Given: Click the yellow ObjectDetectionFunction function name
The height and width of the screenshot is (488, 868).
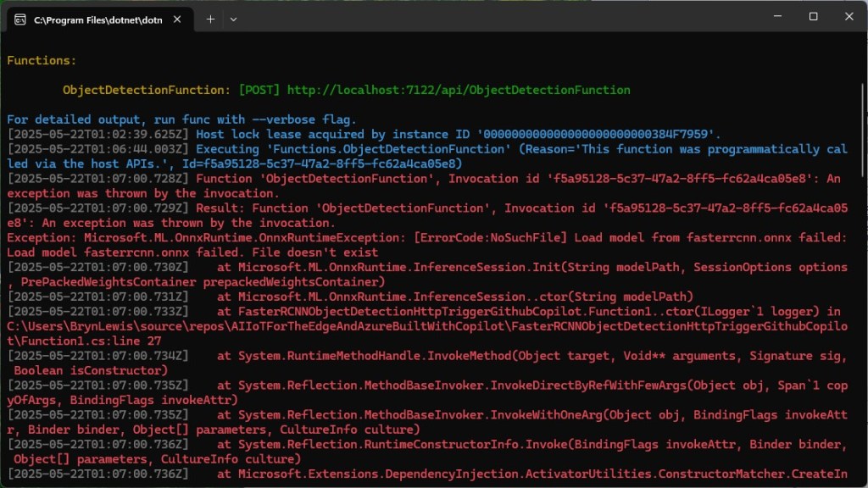Looking at the screenshot, I should [146, 90].
